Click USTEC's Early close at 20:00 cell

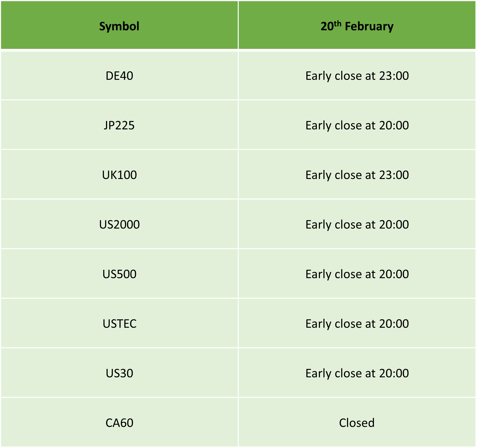pyautogui.click(x=357, y=323)
